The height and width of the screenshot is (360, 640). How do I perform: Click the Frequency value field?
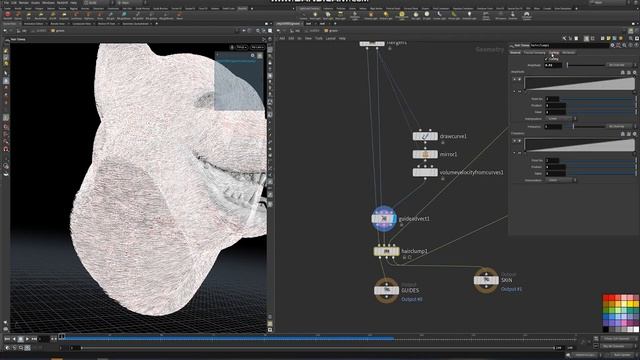[x=553, y=127]
